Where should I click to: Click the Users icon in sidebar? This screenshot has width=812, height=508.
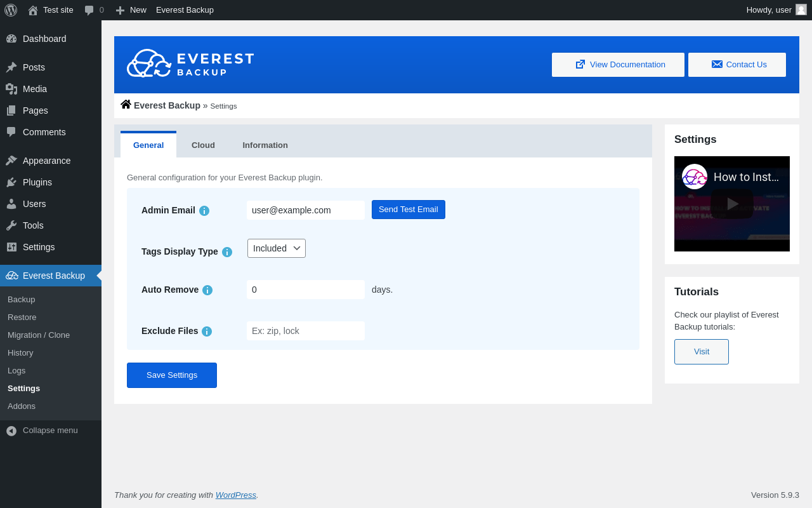point(11,204)
